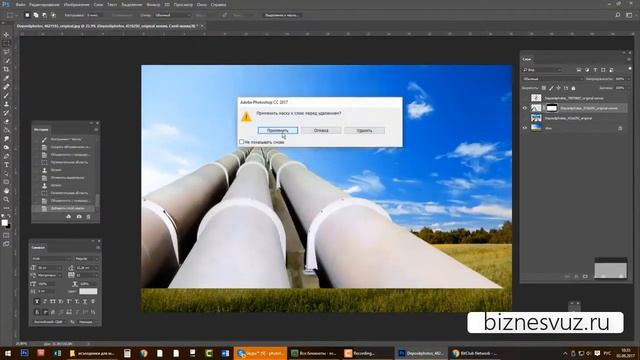Click the 'Выделение и маска' button
640x360 pixels.
[x=281, y=15]
